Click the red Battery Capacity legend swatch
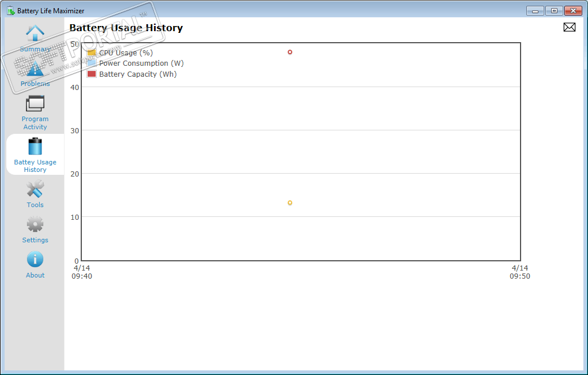The height and width of the screenshot is (375, 588). [92, 74]
